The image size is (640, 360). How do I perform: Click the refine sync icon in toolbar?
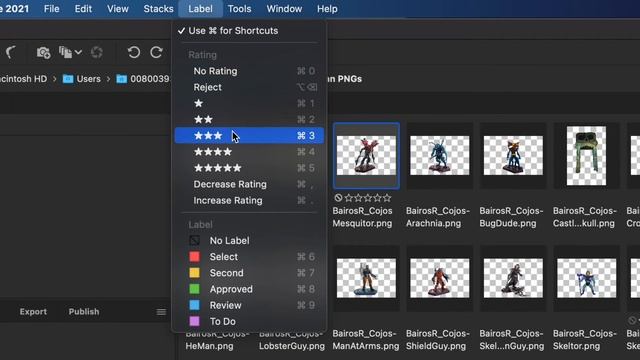click(x=97, y=53)
